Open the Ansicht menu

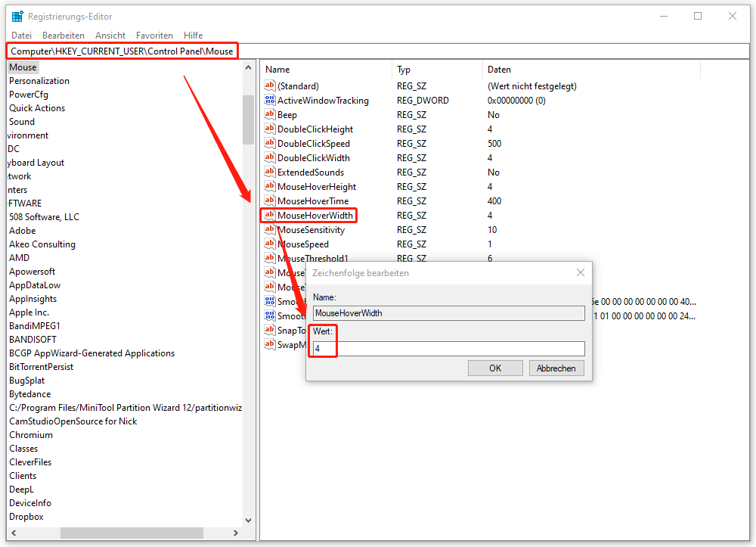tap(110, 36)
